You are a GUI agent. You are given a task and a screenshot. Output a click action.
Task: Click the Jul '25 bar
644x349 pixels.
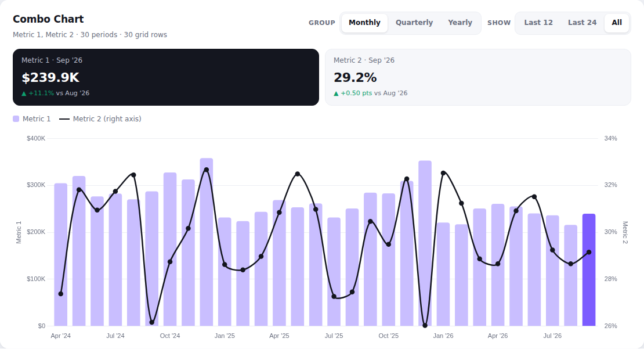(x=334, y=272)
